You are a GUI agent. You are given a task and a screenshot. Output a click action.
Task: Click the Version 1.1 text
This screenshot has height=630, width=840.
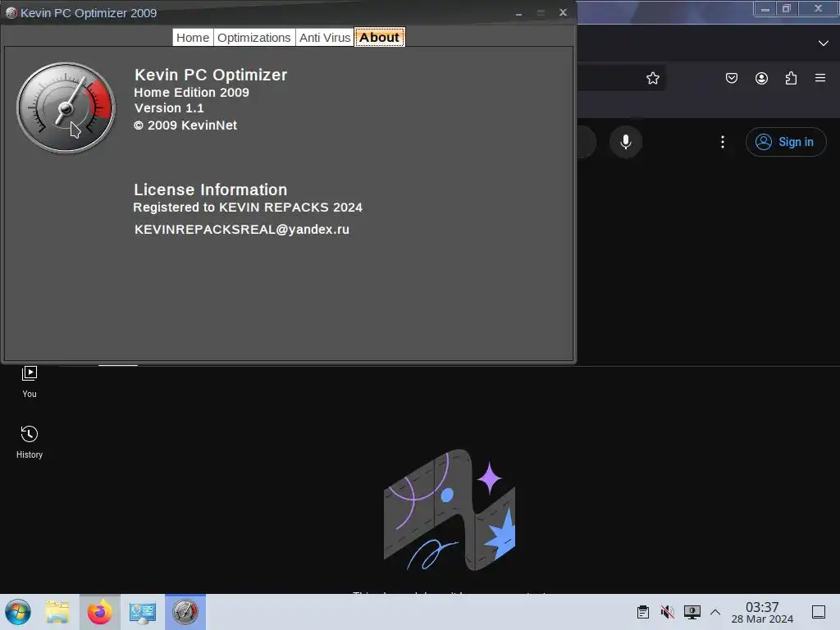(169, 108)
